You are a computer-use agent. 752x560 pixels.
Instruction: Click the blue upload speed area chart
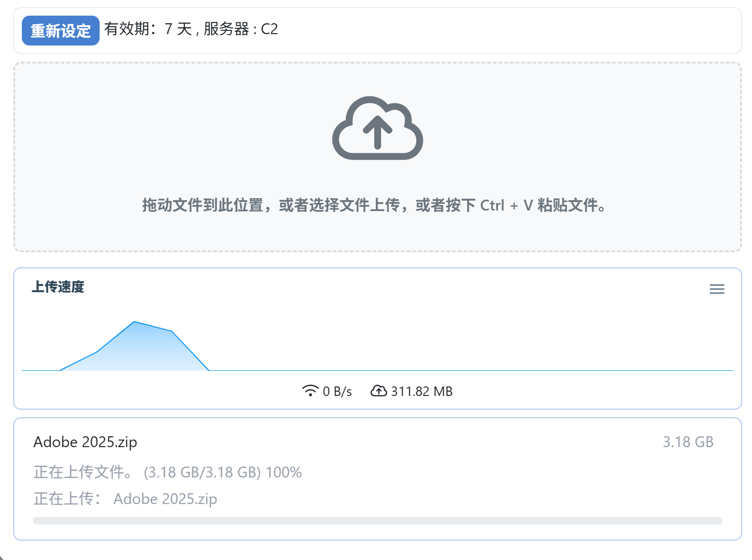(134, 346)
